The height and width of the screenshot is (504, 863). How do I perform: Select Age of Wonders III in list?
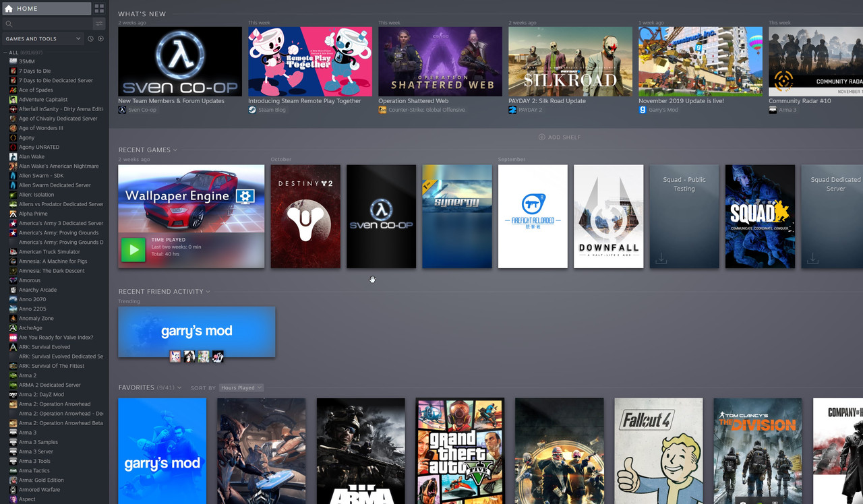(40, 128)
